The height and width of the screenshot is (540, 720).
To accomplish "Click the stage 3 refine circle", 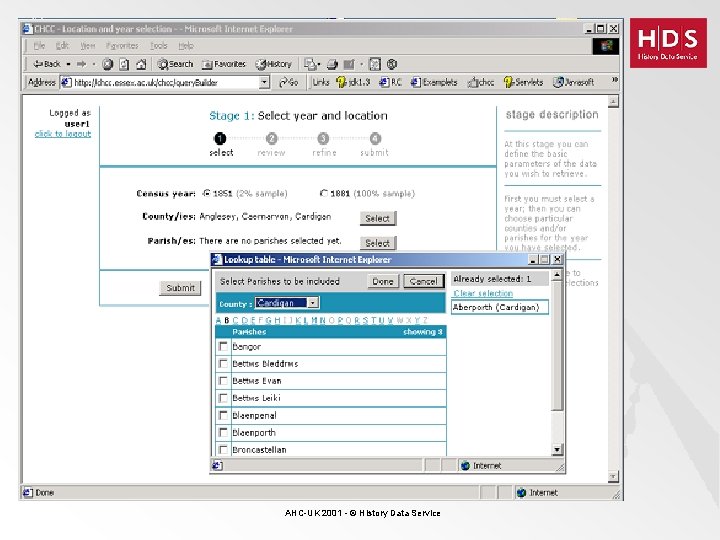I will [323, 138].
